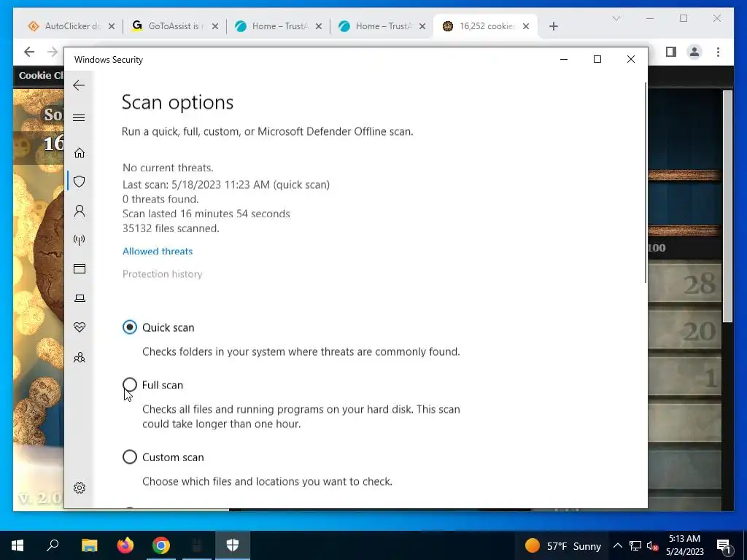Open Virus & threat protection shield

pos(80,182)
